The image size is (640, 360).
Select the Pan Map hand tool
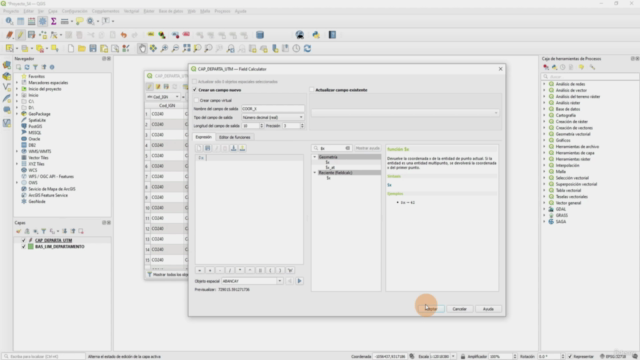(x=142, y=49)
